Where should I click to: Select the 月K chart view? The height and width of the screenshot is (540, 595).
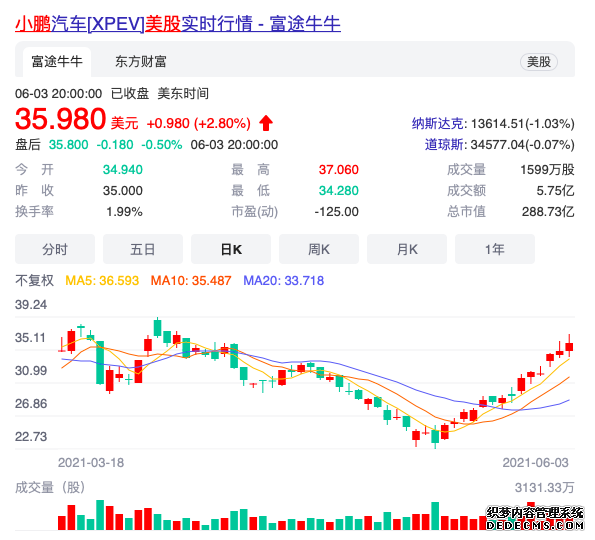(x=407, y=249)
